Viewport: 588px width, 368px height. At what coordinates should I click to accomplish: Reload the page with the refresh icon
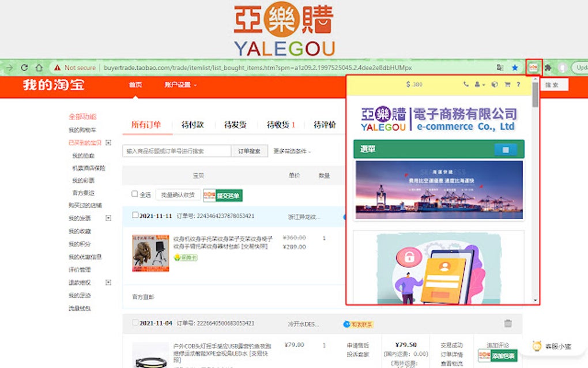tap(24, 67)
